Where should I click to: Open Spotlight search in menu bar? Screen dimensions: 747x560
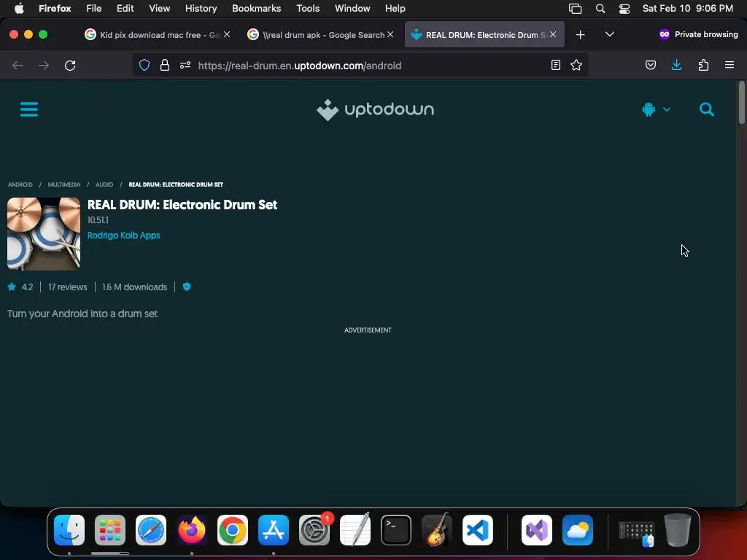(x=600, y=9)
